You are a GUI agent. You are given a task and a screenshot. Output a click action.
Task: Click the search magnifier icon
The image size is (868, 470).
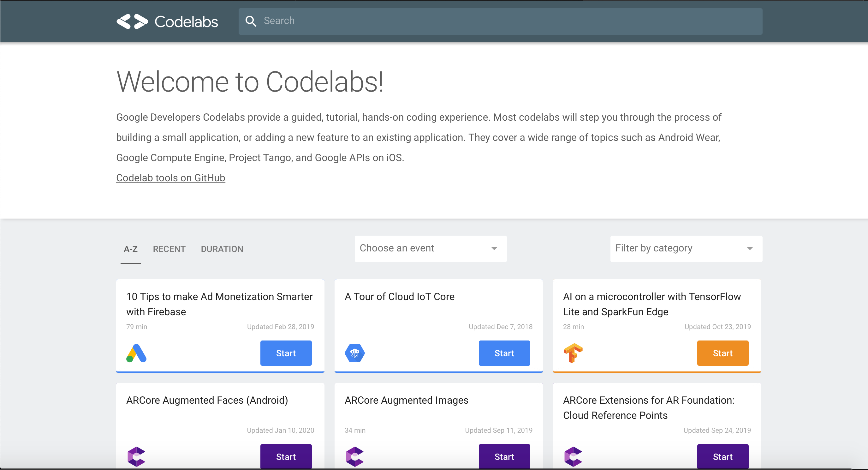pyautogui.click(x=251, y=21)
